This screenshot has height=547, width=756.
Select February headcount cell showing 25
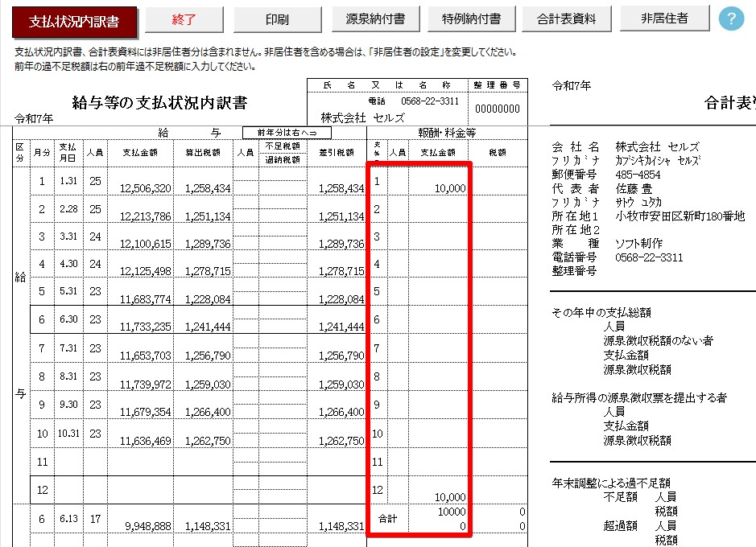click(x=95, y=210)
